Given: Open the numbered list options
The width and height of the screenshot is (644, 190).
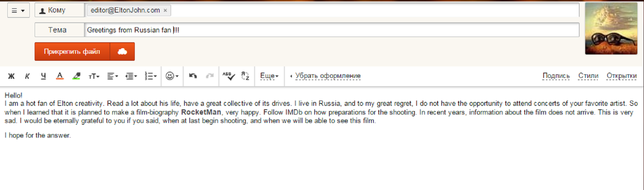Looking at the screenshot, I should 150,76.
